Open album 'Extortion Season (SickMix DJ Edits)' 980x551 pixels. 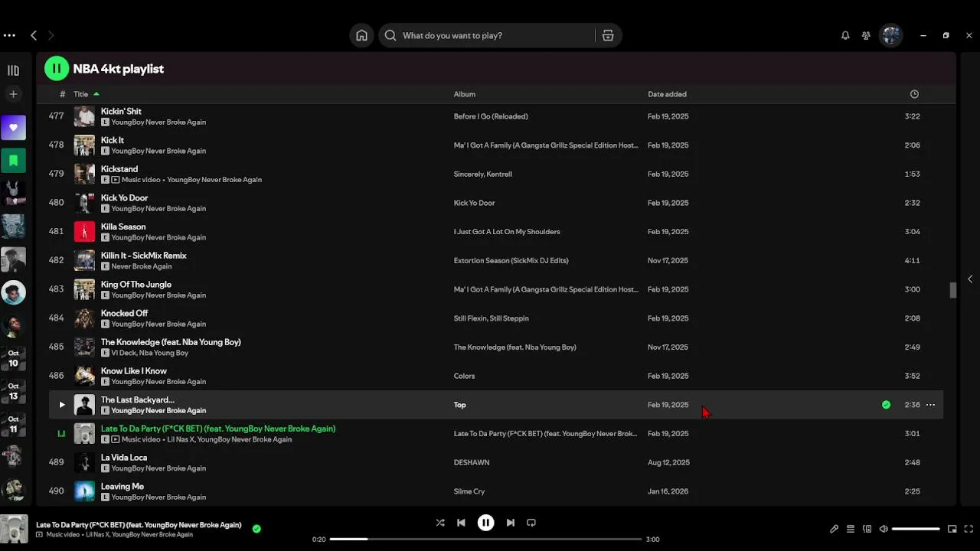(511, 261)
